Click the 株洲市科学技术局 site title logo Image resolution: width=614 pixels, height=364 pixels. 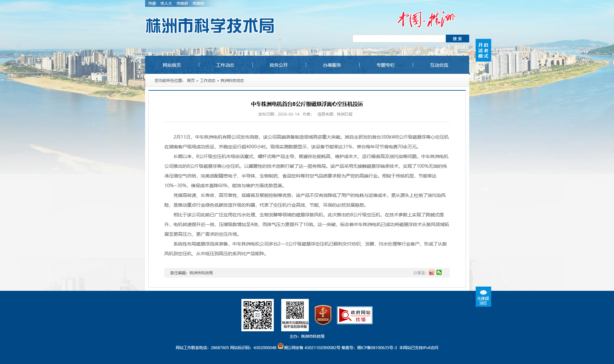[210, 26]
